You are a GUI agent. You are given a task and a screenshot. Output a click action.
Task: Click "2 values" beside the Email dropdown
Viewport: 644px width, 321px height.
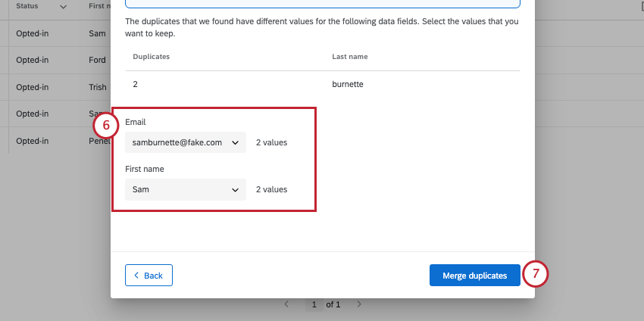[271, 142]
